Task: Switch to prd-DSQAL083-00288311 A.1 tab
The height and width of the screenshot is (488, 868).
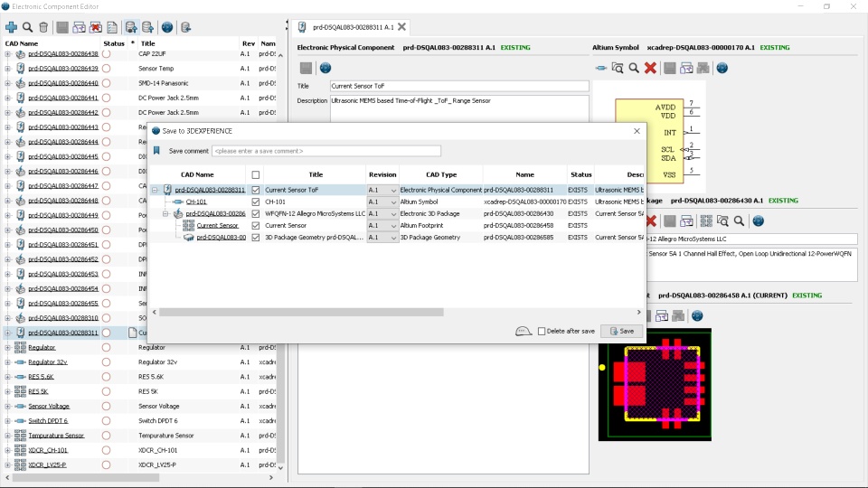Action: click(353, 27)
